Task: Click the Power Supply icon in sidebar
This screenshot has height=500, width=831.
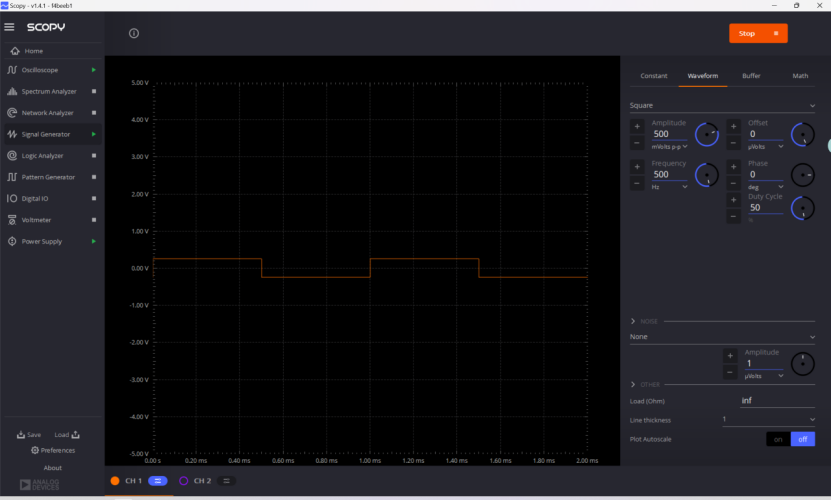Action: coord(12,241)
